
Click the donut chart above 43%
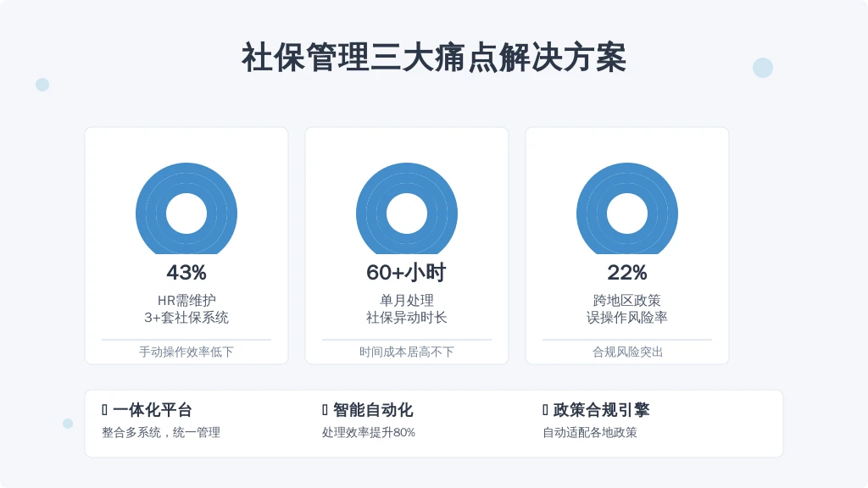click(186, 208)
